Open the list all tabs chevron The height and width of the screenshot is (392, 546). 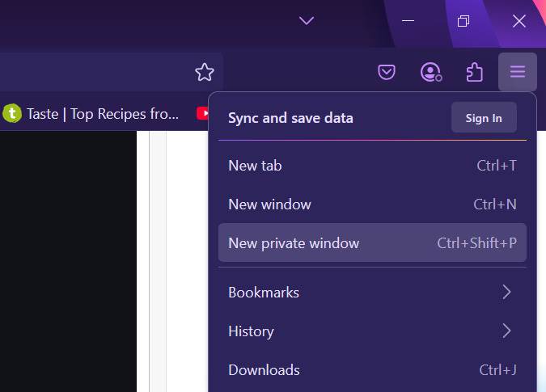coord(306,21)
